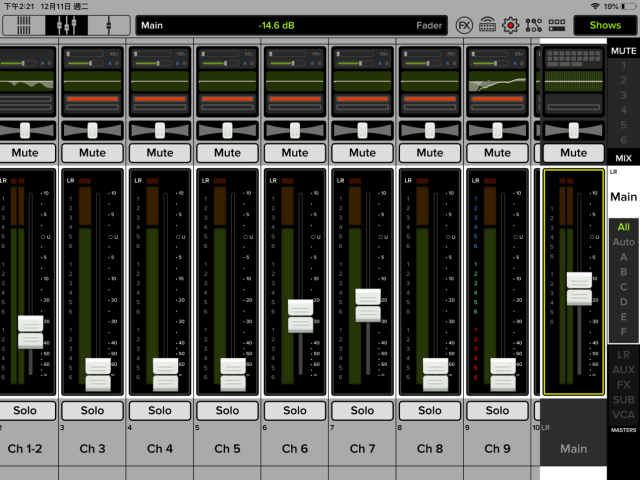Select the Auto view group
This screenshot has height=480, width=640.
pyautogui.click(x=623, y=242)
